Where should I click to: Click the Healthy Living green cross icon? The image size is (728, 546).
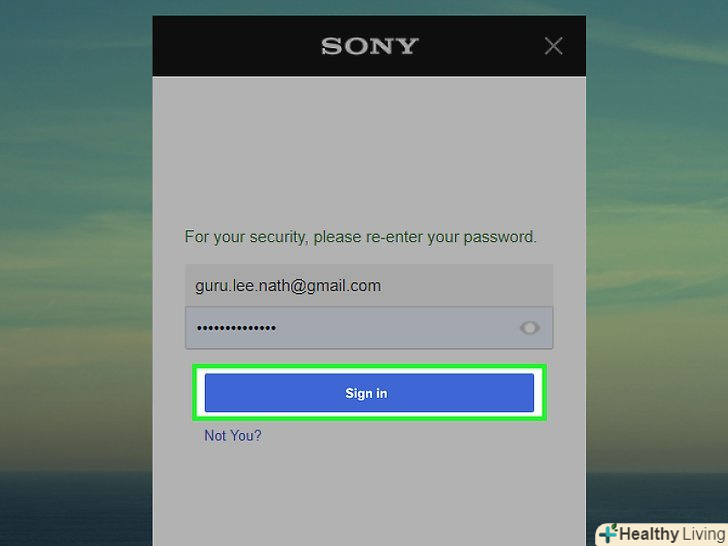coord(608,533)
